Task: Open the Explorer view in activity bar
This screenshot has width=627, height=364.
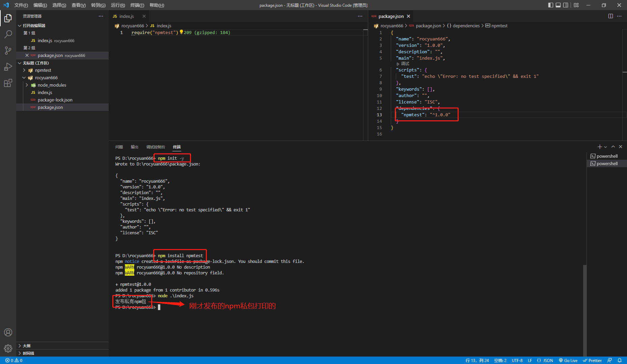Action: (x=8, y=18)
